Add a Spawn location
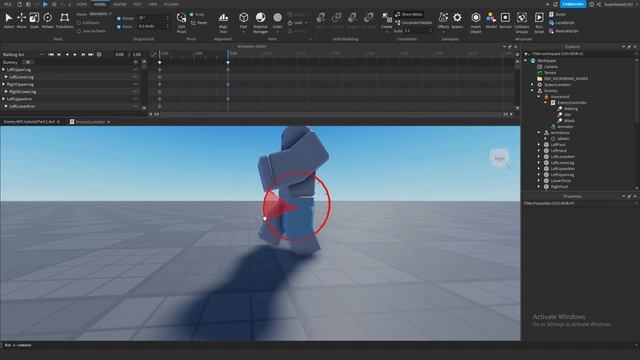 (457, 20)
